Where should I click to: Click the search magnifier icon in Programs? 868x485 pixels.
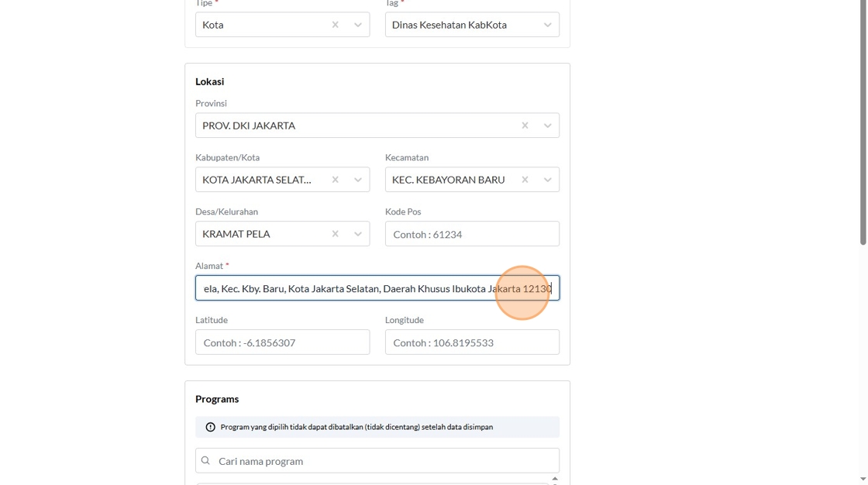point(205,461)
